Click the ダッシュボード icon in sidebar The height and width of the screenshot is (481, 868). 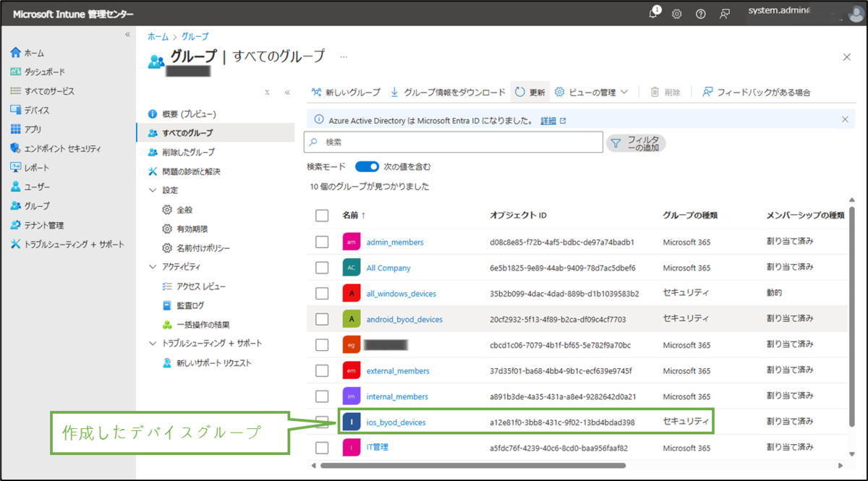pyautogui.click(x=16, y=72)
